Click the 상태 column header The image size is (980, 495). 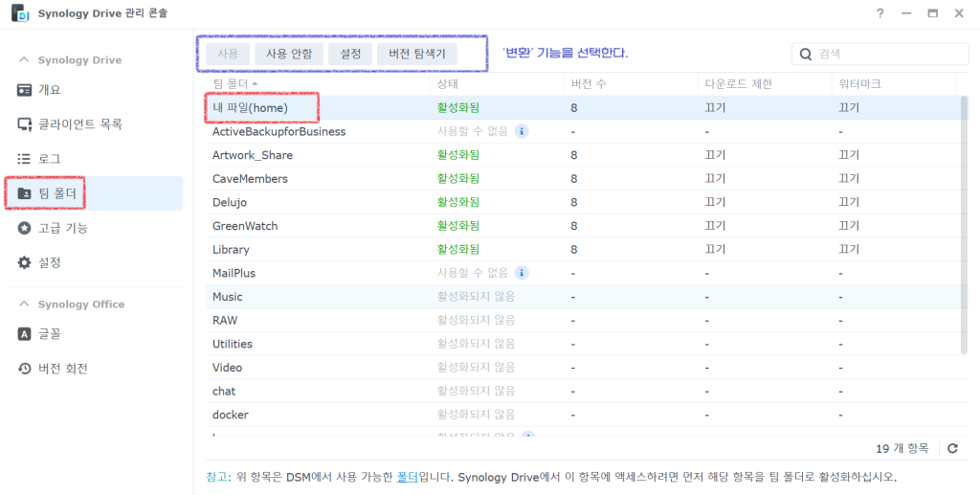[x=497, y=83]
